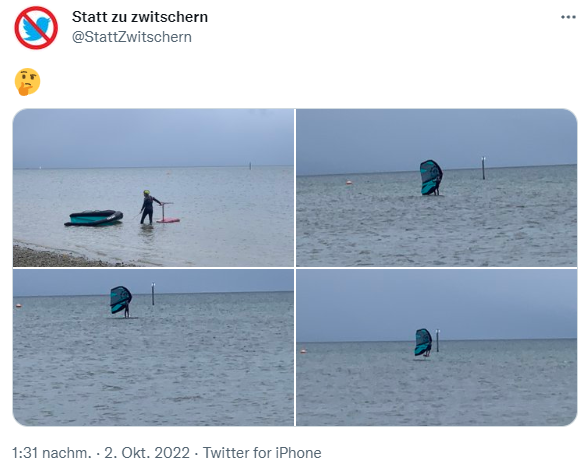Open bottom-left photo of wing sail
The height and width of the screenshot is (458, 583).
153,348
